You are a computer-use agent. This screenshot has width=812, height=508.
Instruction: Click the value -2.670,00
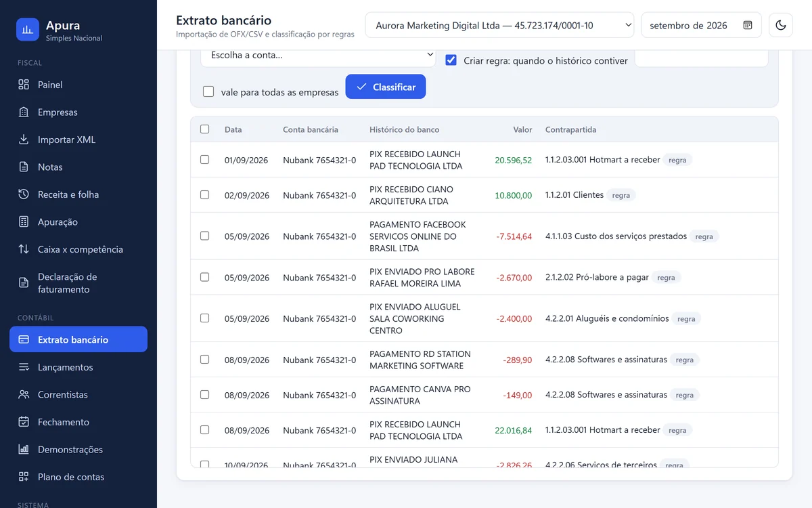pyautogui.click(x=514, y=278)
